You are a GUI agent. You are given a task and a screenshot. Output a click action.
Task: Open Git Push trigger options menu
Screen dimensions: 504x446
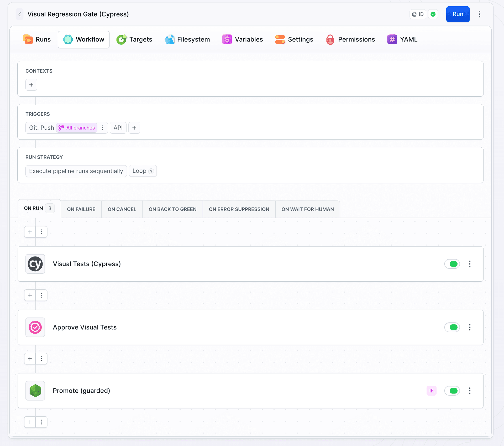click(x=102, y=128)
